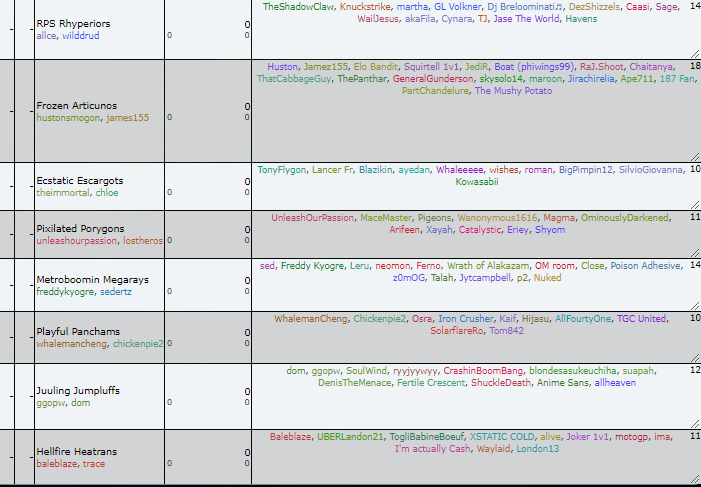Select player The Mushy Potato
701x487 pixels.
[513, 91]
